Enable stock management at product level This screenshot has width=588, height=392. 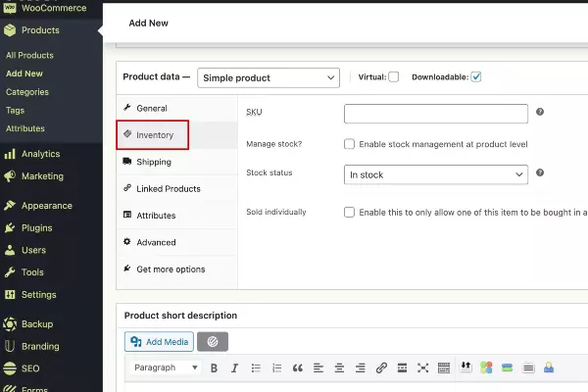click(x=350, y=144)
